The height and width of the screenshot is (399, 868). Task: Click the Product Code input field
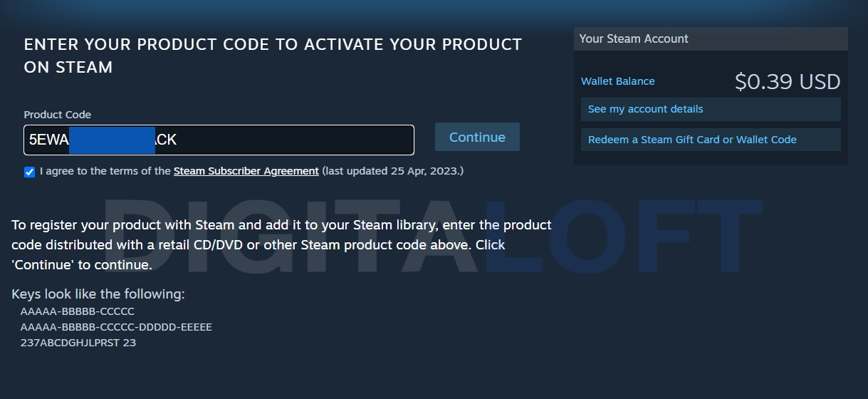pos(285,140)
